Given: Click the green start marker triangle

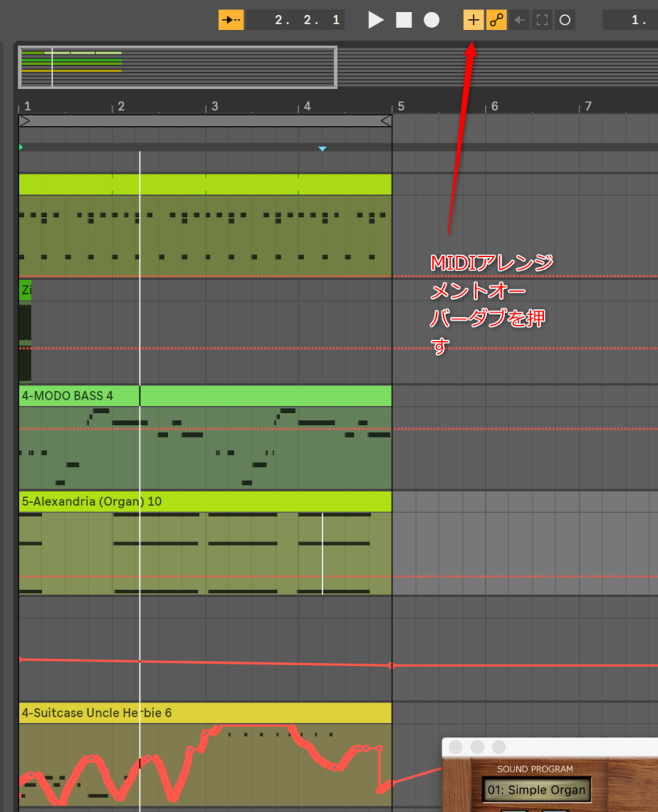Looking at the screenshot, I should point(21,147).
